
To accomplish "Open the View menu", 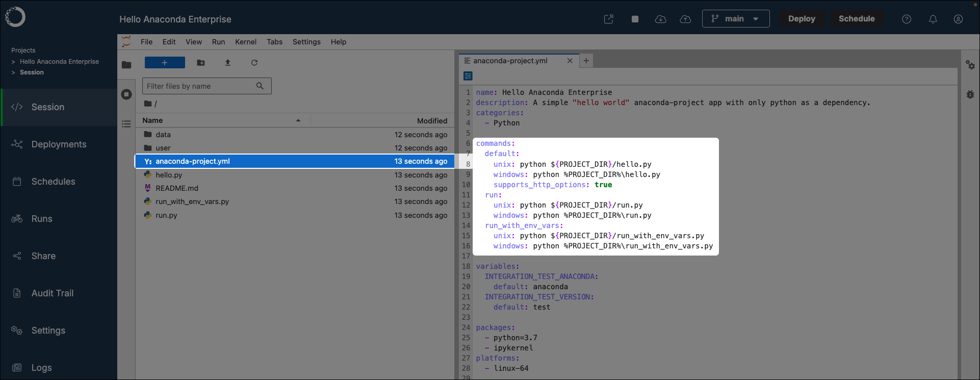I will coord(194,42).
